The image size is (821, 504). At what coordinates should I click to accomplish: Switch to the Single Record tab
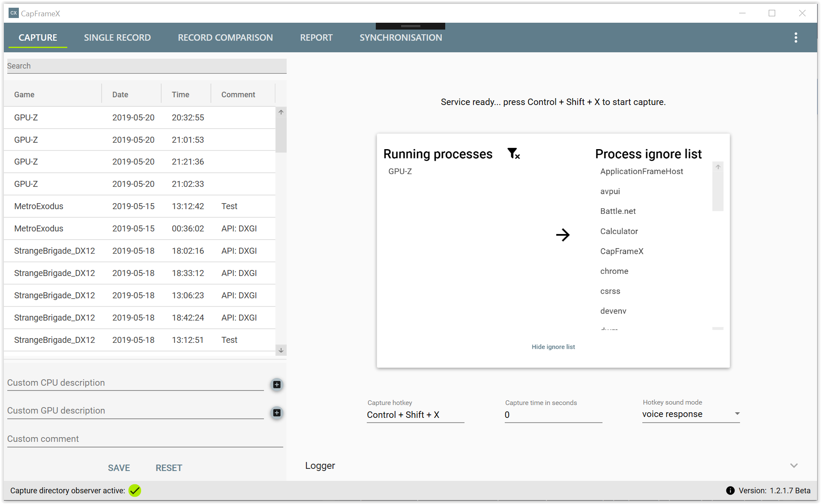[117, 38]
